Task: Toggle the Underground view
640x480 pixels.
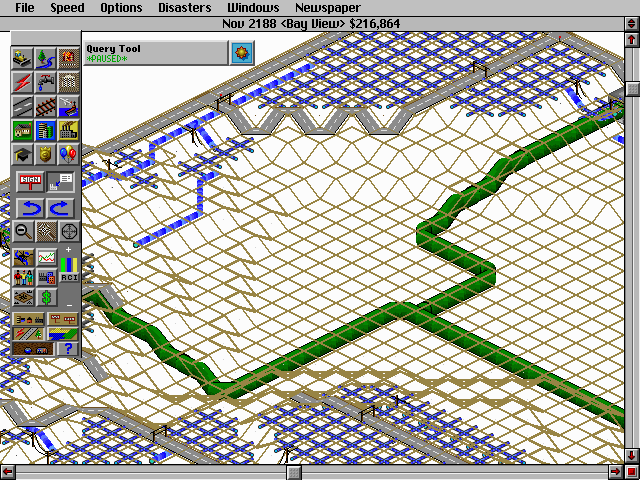Action: (x=33, y=349)
